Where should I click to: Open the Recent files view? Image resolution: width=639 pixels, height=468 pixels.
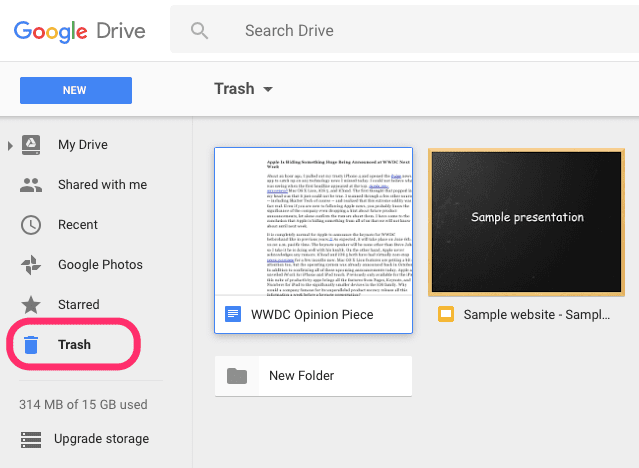78,225
